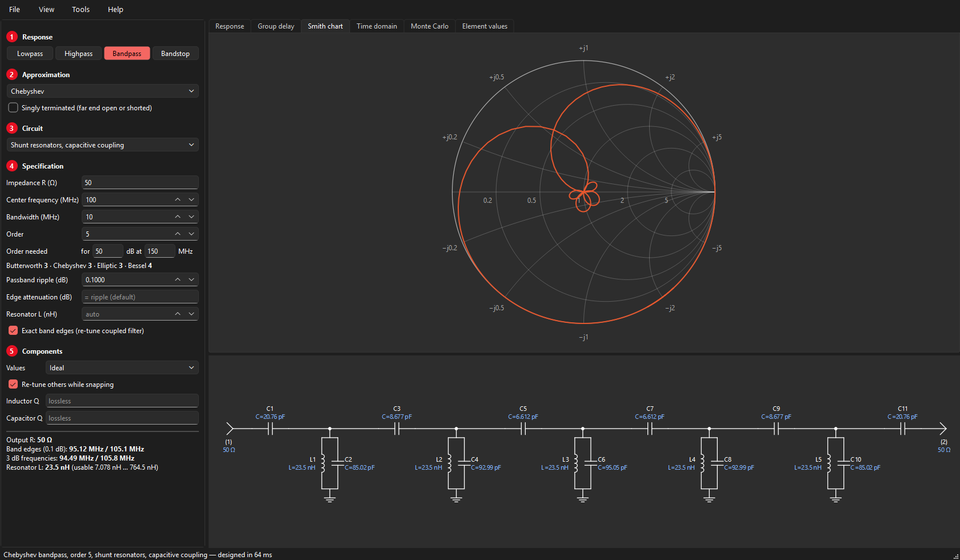This screenshot has height=560, width=960.
Task: Open component Values Ideal dropdown
Action: click(x=122, y=367)
